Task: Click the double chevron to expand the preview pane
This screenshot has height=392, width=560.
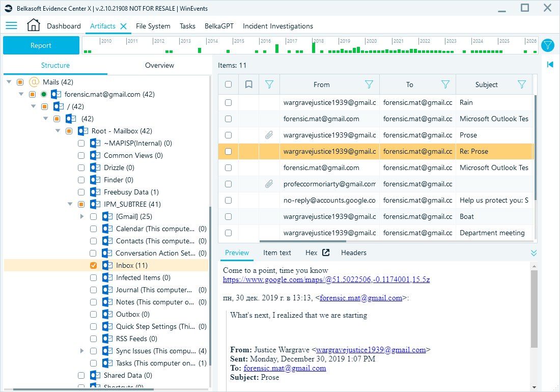Action: 534,253
